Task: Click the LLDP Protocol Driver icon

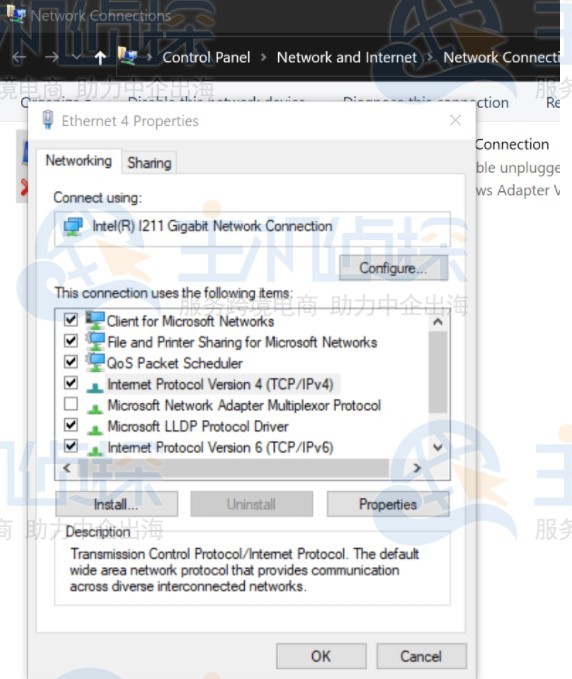Action: point(94,429)
